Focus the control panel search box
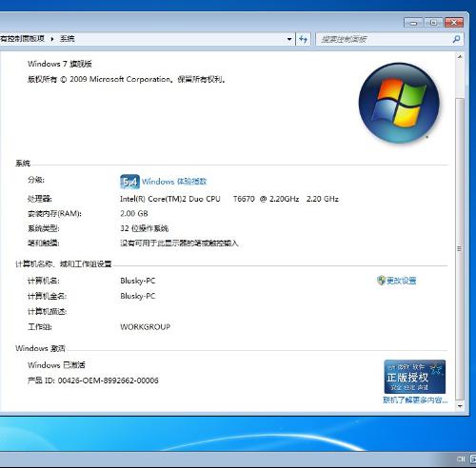Viewport: 476px width, 468px height. click(389, 39)
